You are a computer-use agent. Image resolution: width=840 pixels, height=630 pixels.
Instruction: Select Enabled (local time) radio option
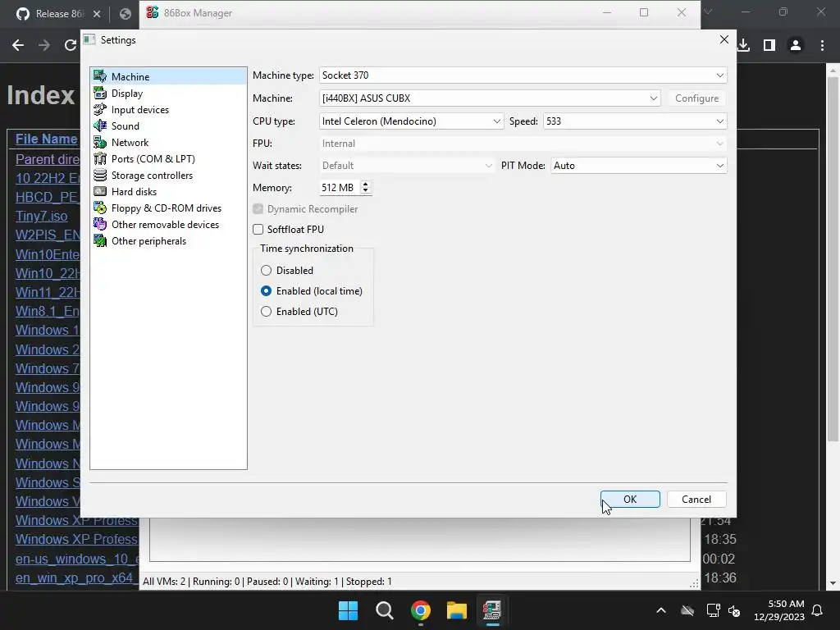point(267,291)
